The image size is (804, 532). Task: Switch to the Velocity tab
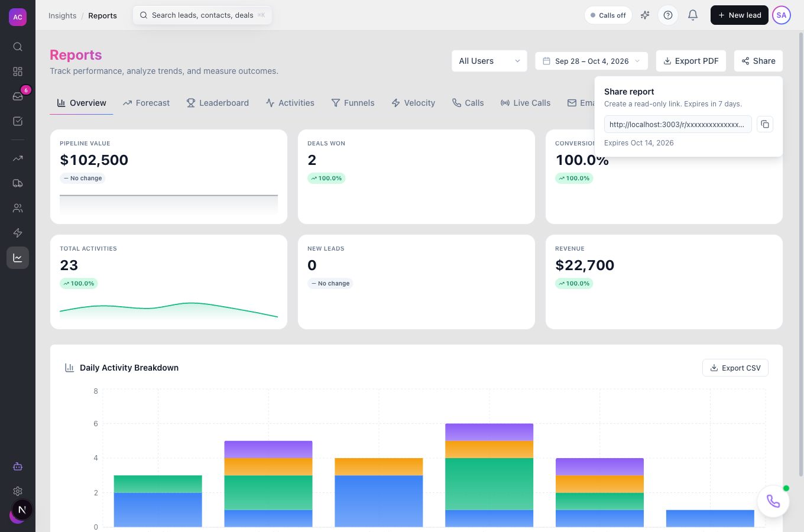point(413,103)
